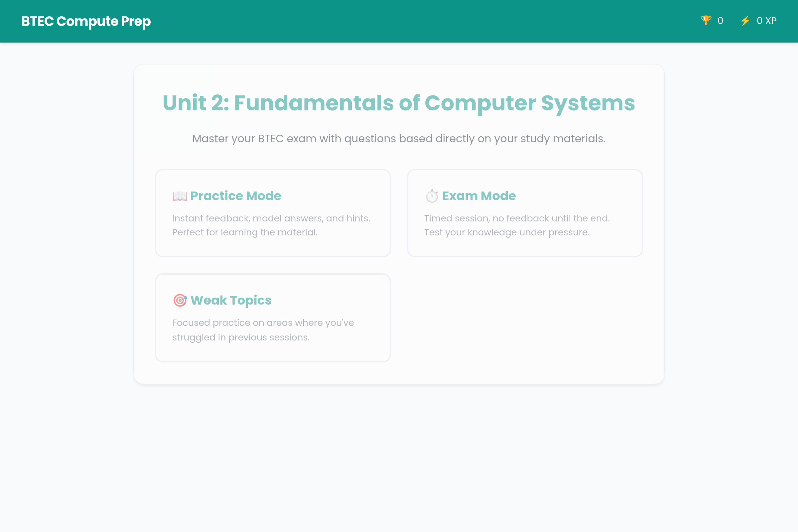Click the Unit 2 Fundamentals title
Viewport: 798px width, 532px height.
pos(399,103)
